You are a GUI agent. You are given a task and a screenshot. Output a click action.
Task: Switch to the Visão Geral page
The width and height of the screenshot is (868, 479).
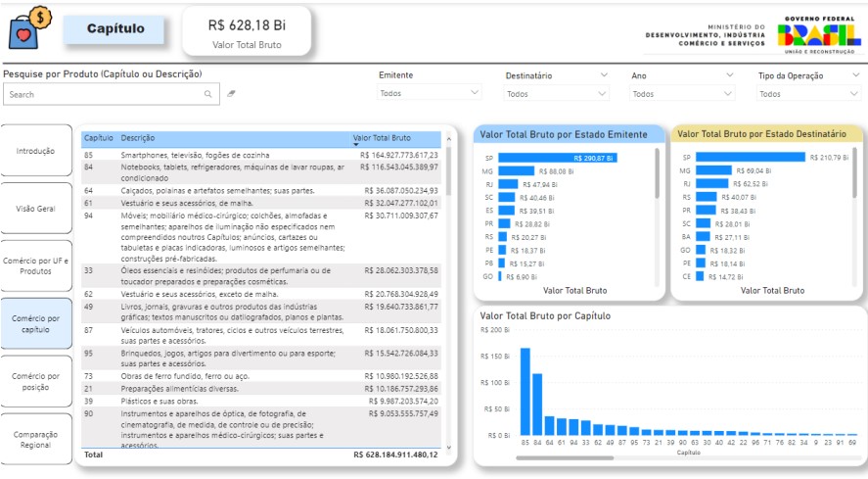tap(36, 209)
